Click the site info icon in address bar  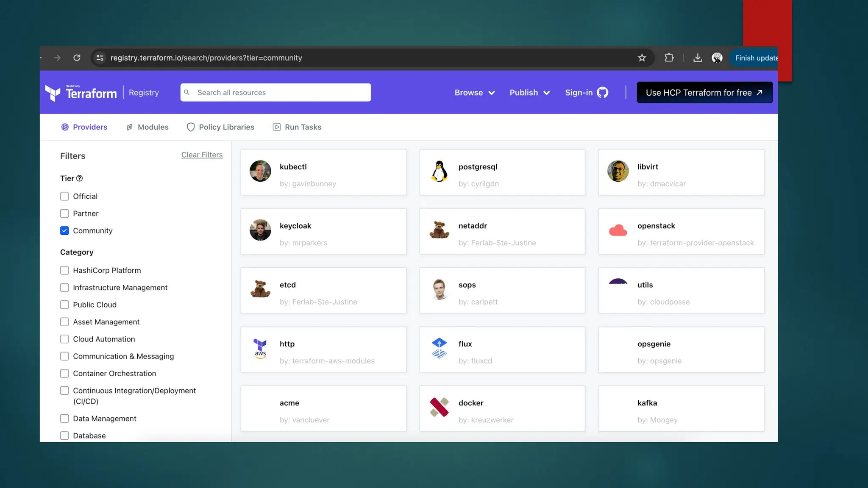coord(100,58)
